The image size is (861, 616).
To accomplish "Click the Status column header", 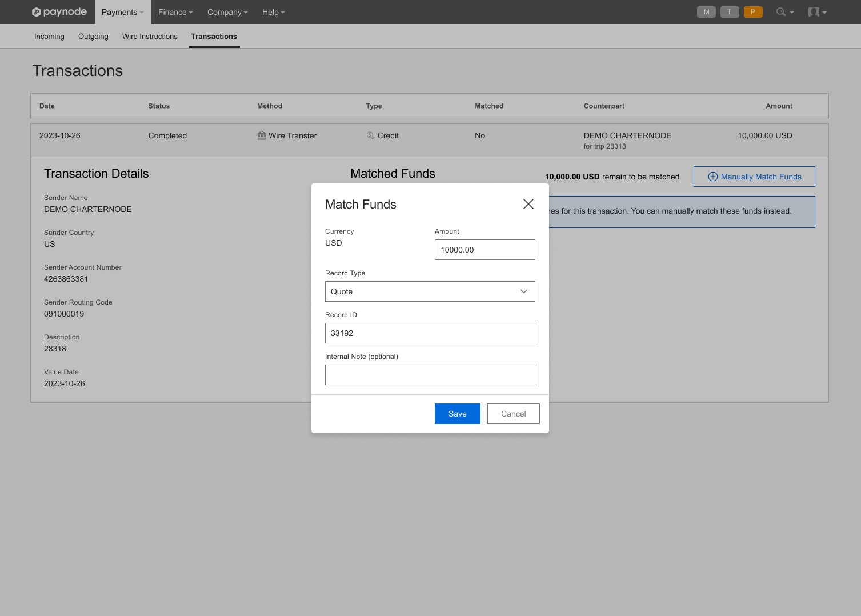I will coord(159,106).
